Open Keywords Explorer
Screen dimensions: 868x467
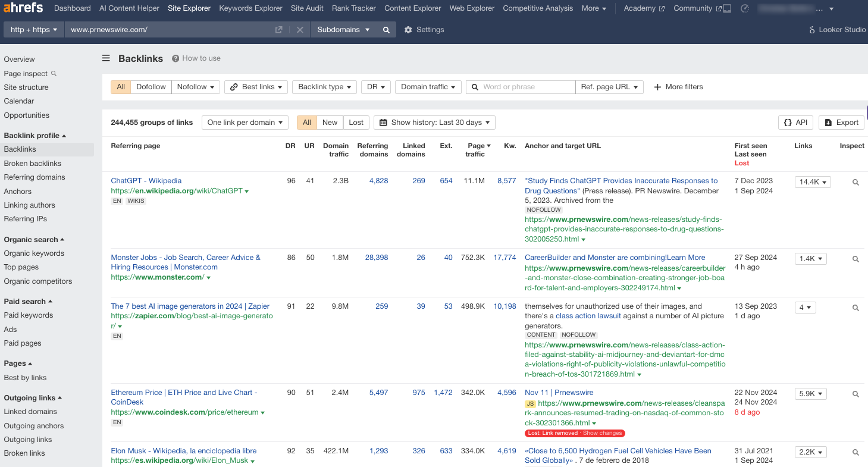coord(250,8)
